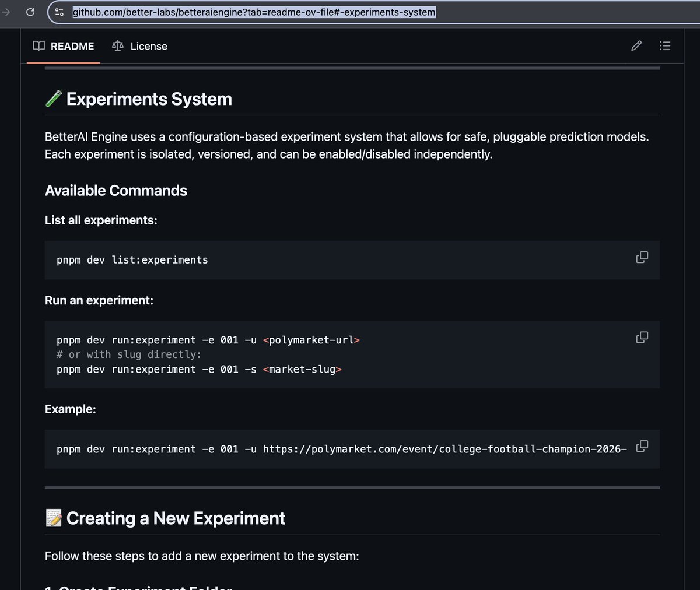Viewport: 700px width, 590px height.
Task: Click the 'BetterAI Engine uses' paragraph
Action: click(347, 146)
